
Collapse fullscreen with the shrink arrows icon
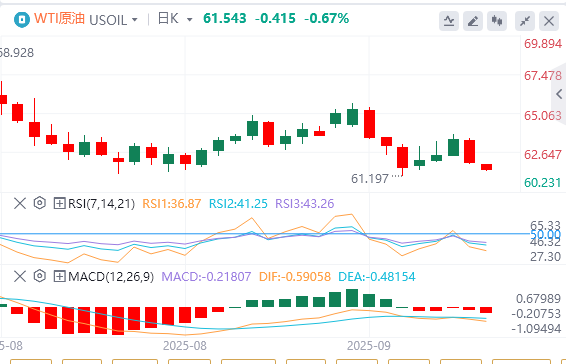pos(525,21)
